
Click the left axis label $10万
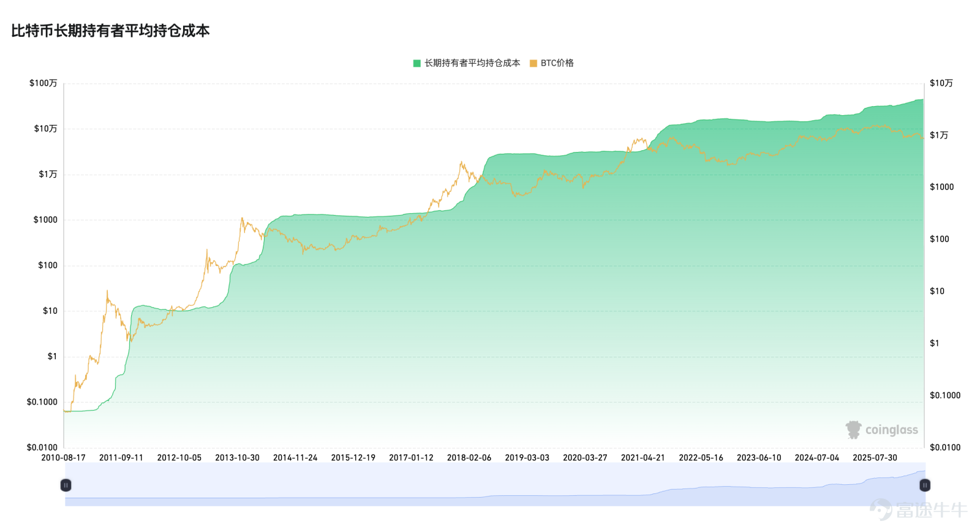pos(46,129)
